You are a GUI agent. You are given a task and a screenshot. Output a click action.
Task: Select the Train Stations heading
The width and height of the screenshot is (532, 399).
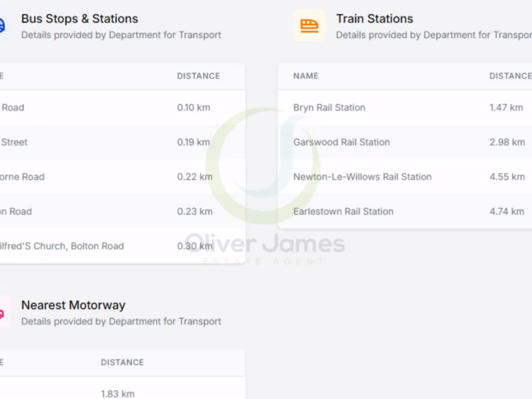[x=374, y=19]
